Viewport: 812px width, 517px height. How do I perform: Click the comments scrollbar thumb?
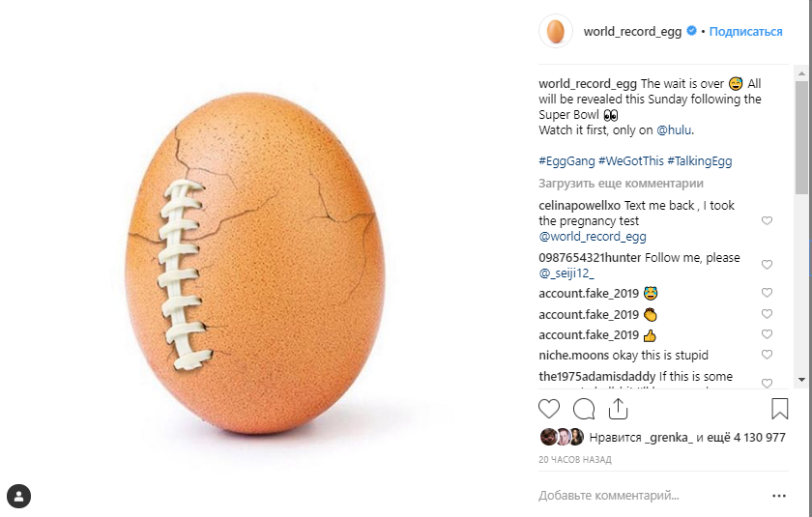(x=801, y=135)
